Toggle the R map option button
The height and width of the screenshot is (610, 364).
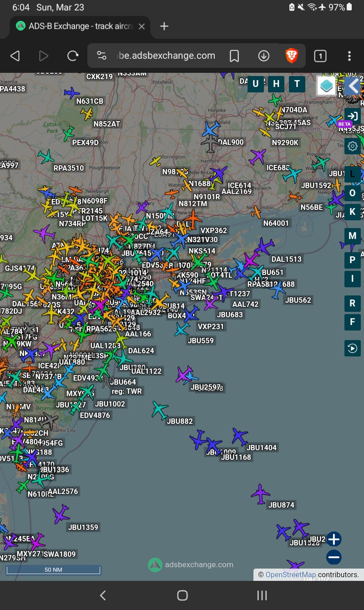pyautogui.click(x=353, y=303)
